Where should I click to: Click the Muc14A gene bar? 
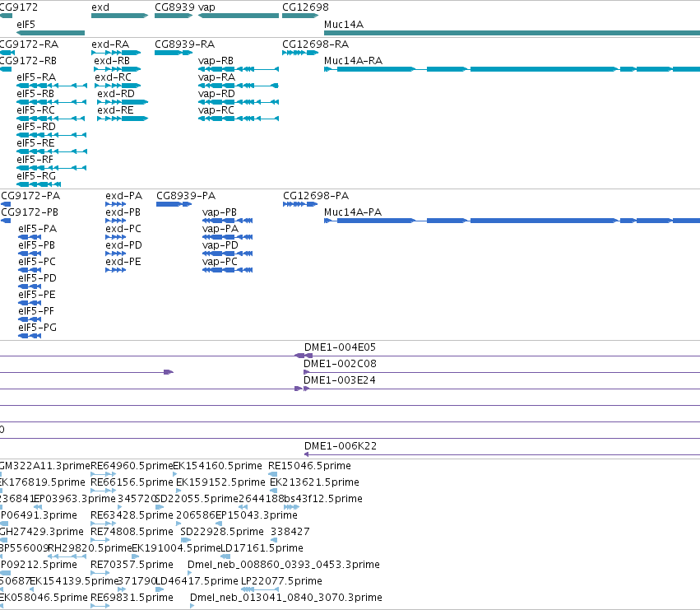(x=512, y=33)
